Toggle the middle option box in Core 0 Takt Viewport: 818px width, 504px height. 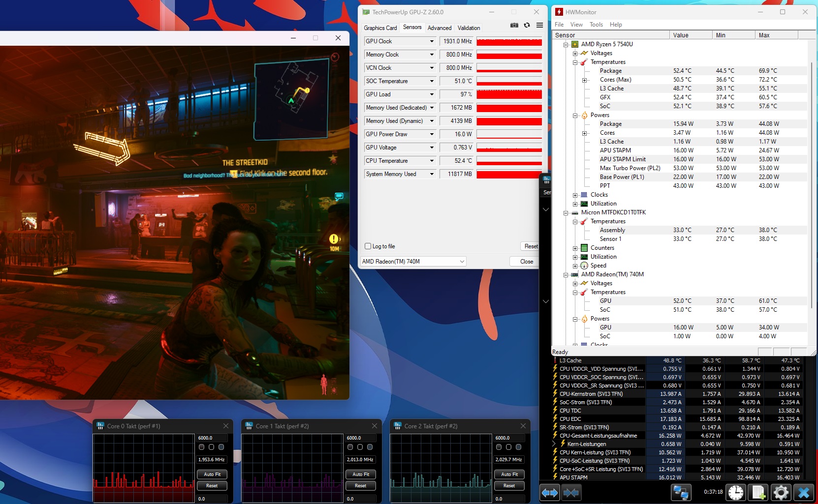tap(211, 447)
